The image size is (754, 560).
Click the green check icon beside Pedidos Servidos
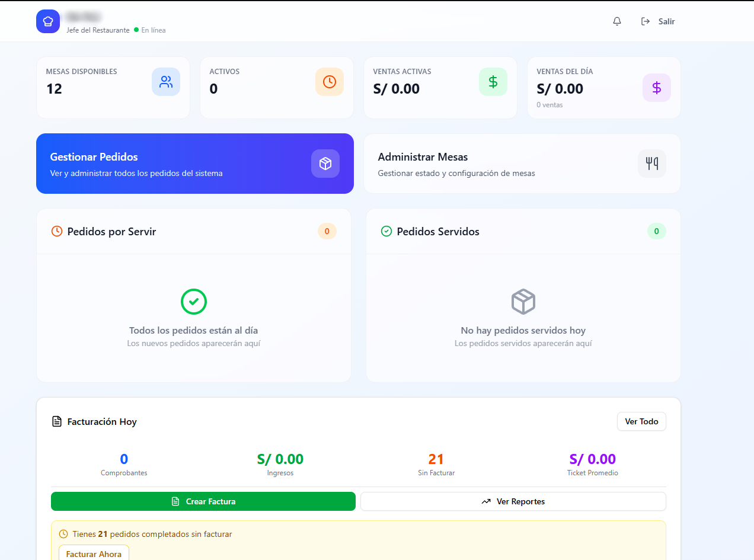coord(386,231)
